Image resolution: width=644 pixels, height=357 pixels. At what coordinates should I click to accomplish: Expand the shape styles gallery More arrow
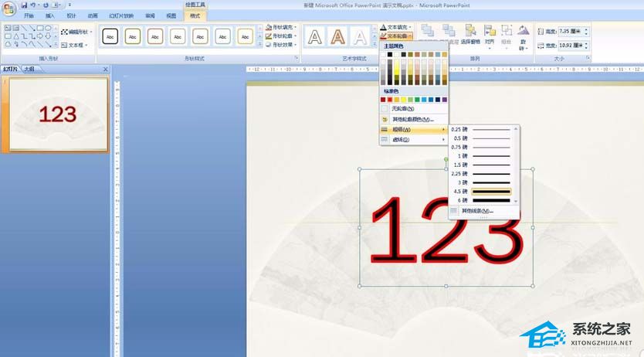pyautogui.click(x=259, y=45)
